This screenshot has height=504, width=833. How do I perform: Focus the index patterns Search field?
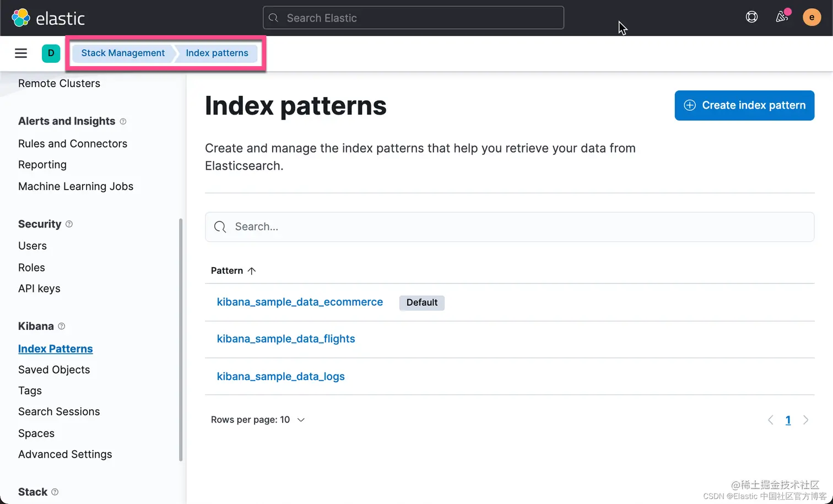point(510,227)
